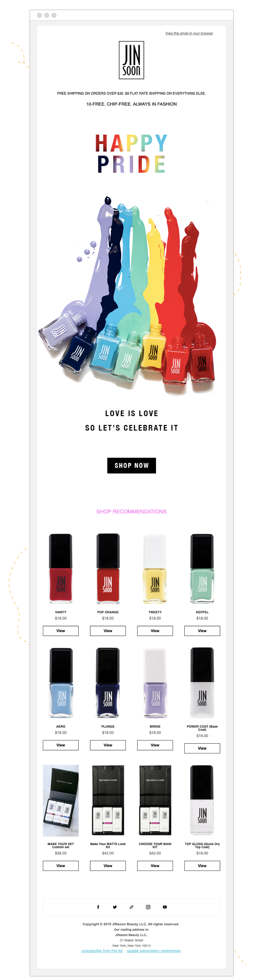View the Pop Orange polish
This screenshot has width=263, height=980.
(108, 631)
